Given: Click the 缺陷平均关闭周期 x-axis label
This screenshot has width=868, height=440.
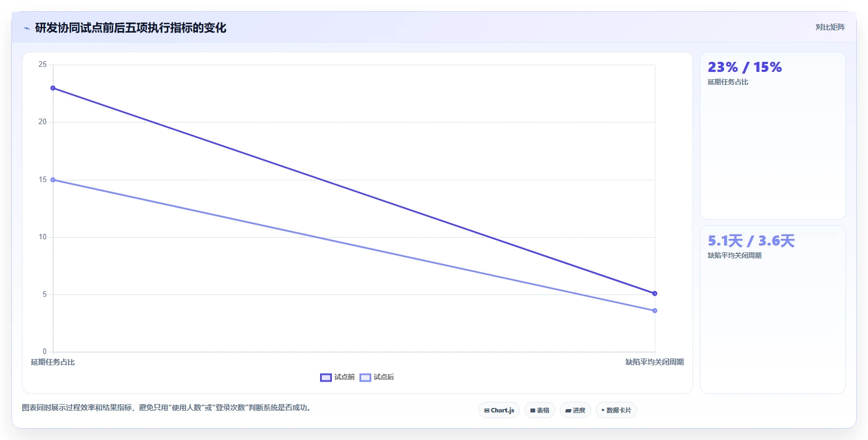Looking at the screenshot, I should (x=655, y=362).
